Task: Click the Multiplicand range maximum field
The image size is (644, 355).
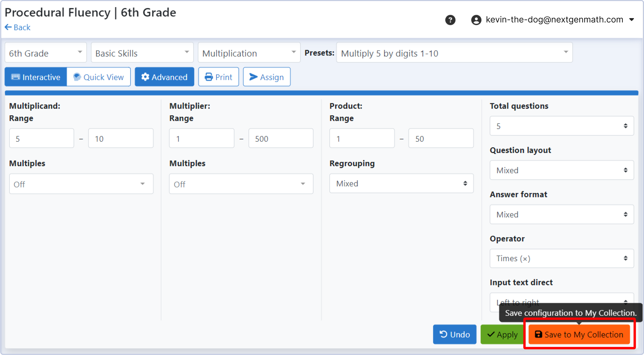Action: tap(121, 138)
